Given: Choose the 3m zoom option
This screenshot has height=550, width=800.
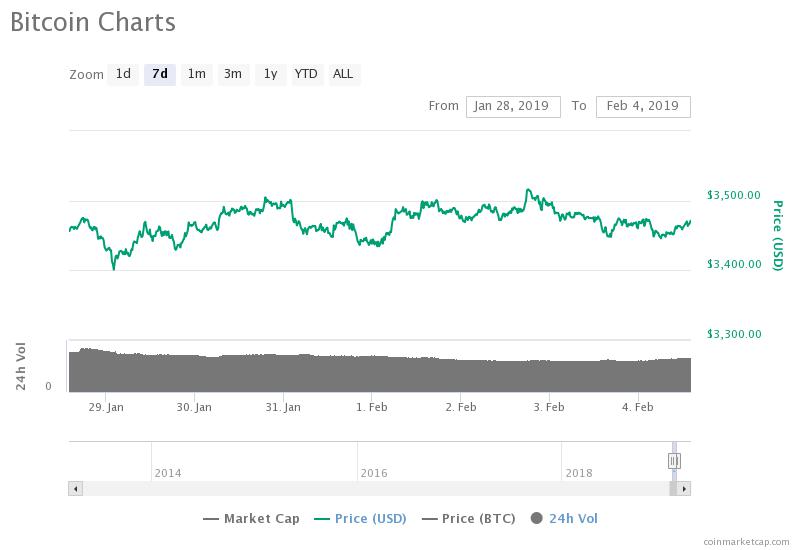Looking at the screenshot, I should coord(233,74).
